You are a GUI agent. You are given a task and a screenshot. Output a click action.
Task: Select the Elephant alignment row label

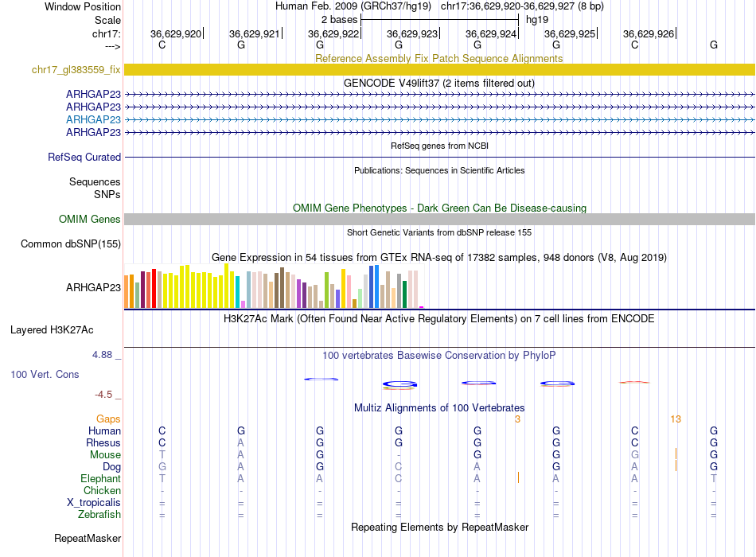pyautogui.click(x=100, y=479)
